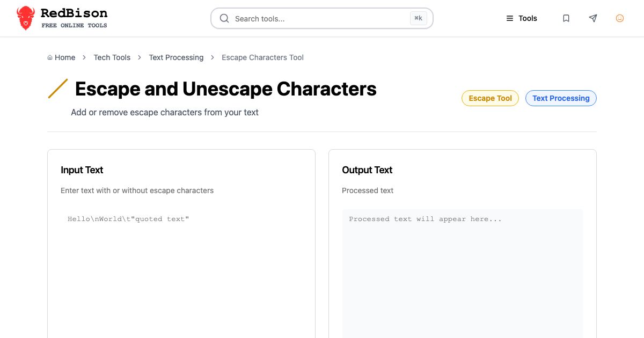Click 'Enter text with or without escape characters'
The width and height of the screenshot is (644, 338).
(x=137, y=190)
